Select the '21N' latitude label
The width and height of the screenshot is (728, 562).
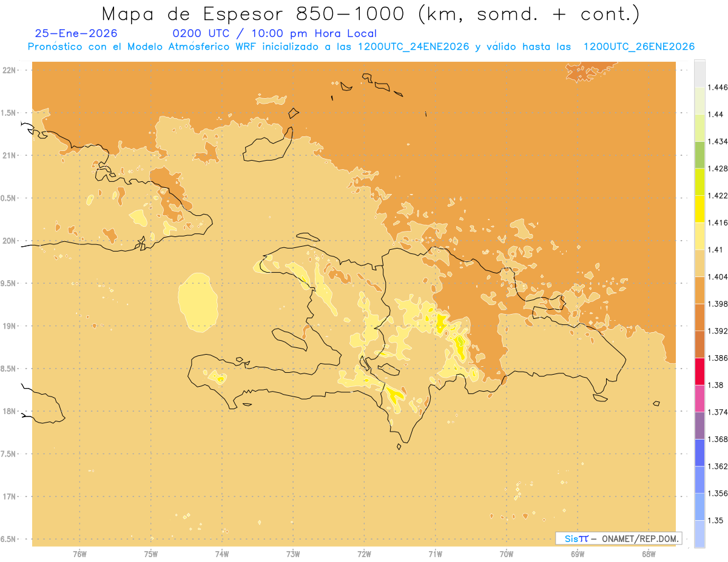click(x=9, y=155)
